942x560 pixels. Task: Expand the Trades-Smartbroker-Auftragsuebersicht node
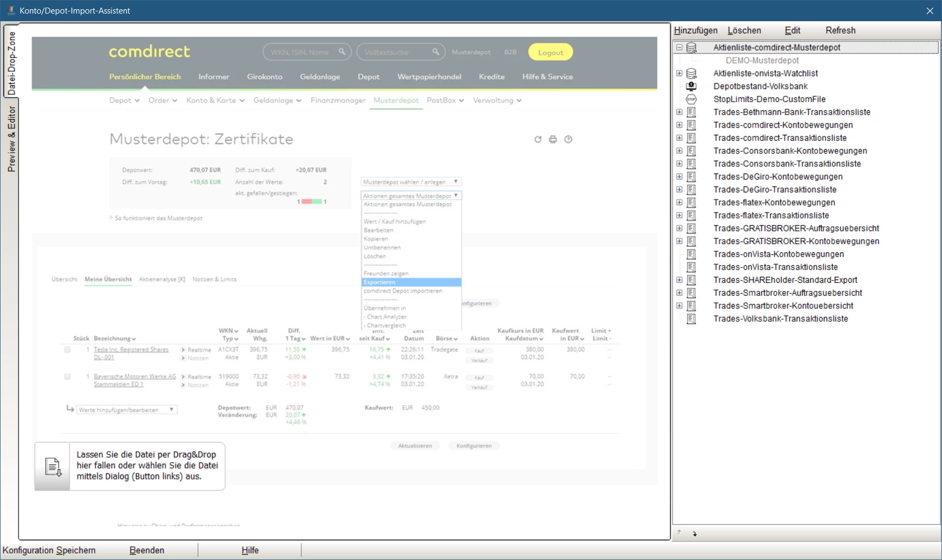[679, 293]
